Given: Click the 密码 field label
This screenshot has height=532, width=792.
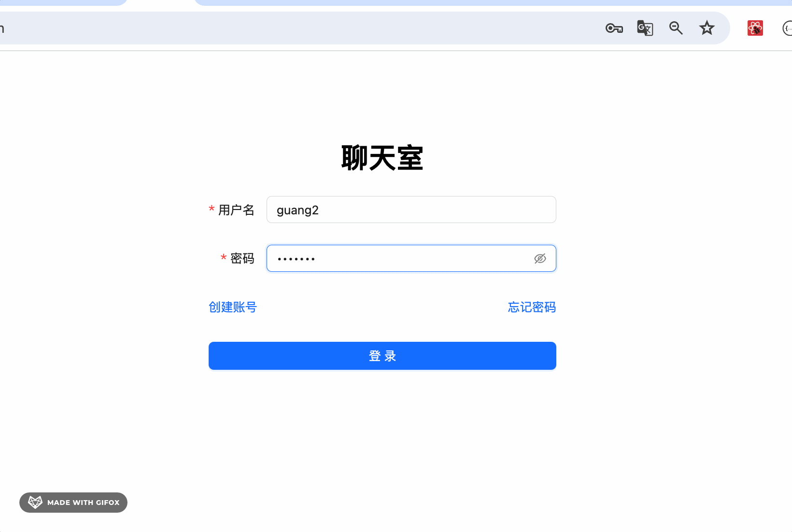Looking at the screenshot, I should point(242,259).
